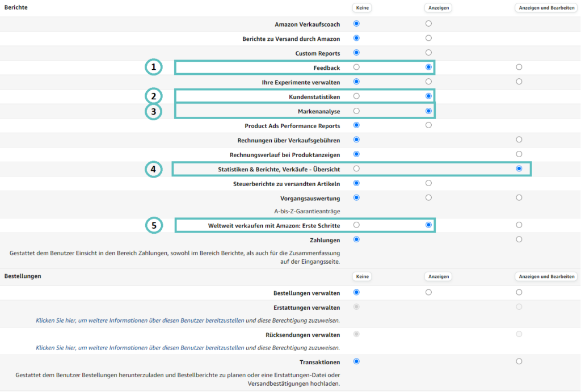The height and width of the screenshot is (392, 581).
Task: Set Ihre Experimente verwalten to Anzeigen und Bearbeiten
Action: coord(519,82)
